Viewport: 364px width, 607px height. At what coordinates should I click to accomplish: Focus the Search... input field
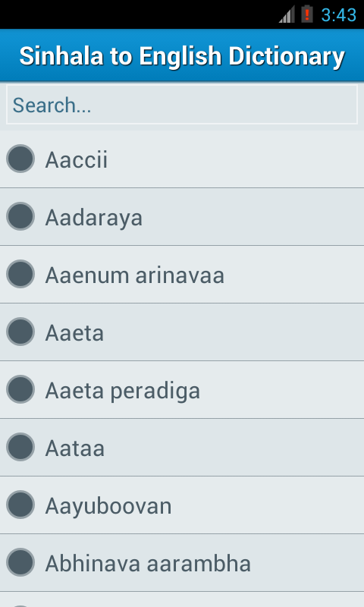click(182, 105)
